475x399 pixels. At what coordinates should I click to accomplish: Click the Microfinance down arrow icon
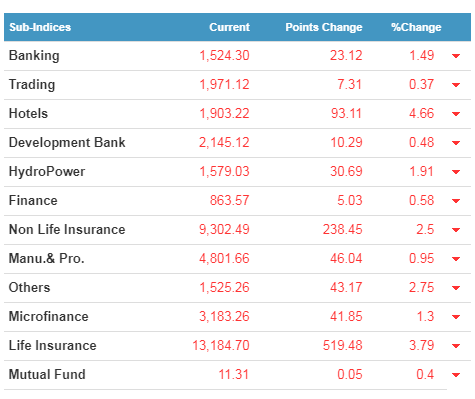coord(456,317)
